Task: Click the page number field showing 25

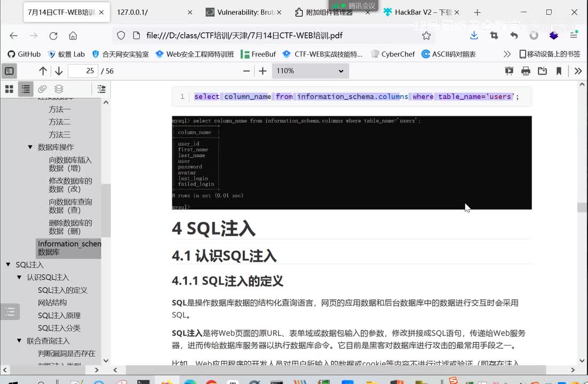Action: click(x=83, y=71)
